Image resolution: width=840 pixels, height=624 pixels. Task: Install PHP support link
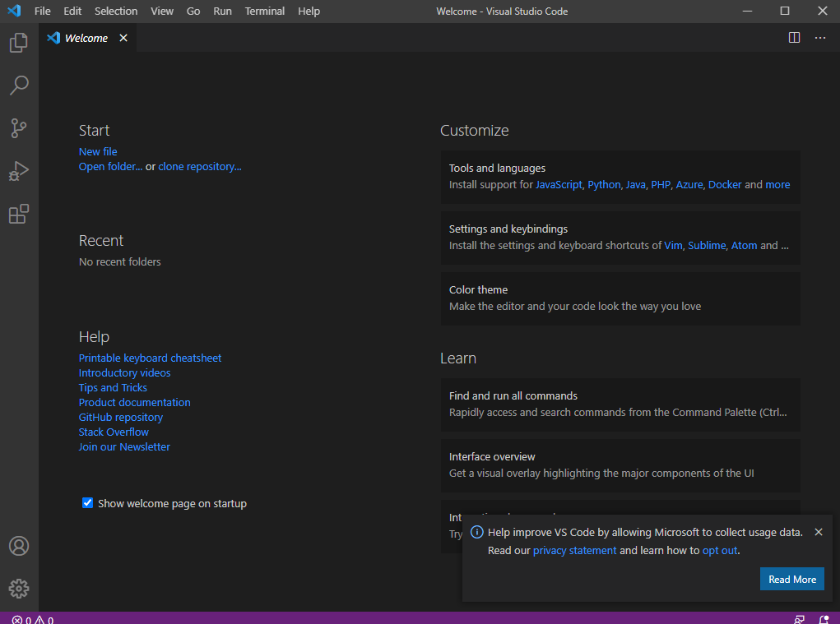(x=661, y=185)
